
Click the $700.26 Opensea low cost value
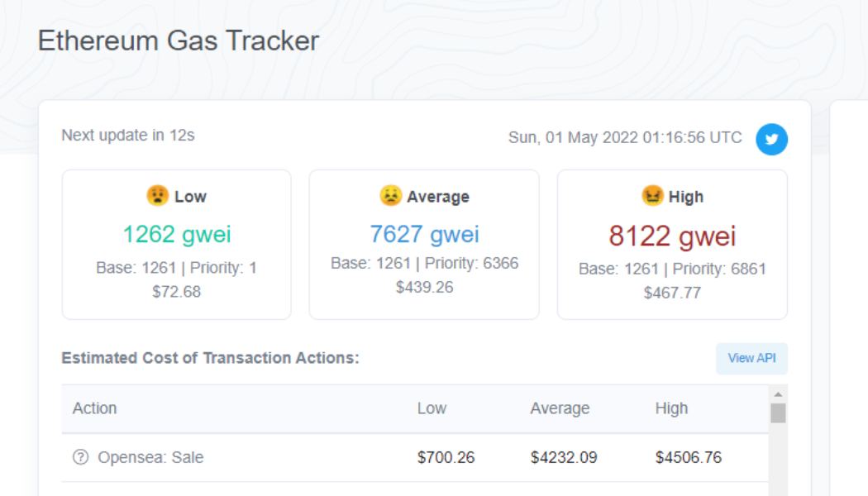tap(445, 457)
